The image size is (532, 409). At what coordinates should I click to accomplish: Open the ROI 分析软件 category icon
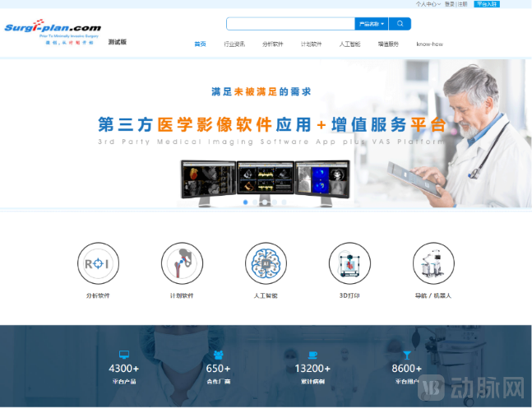pos(98,263)
